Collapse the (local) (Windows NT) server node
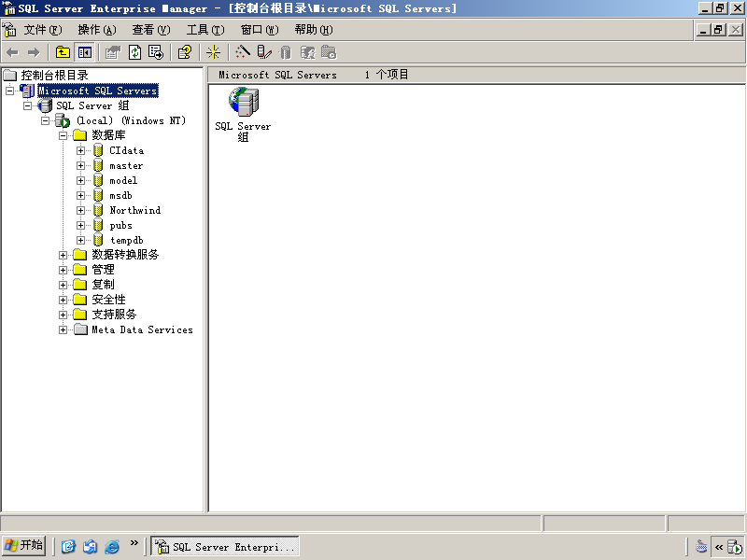The width and height of the screenshot is (747, 560). click(x=45, y=120)
